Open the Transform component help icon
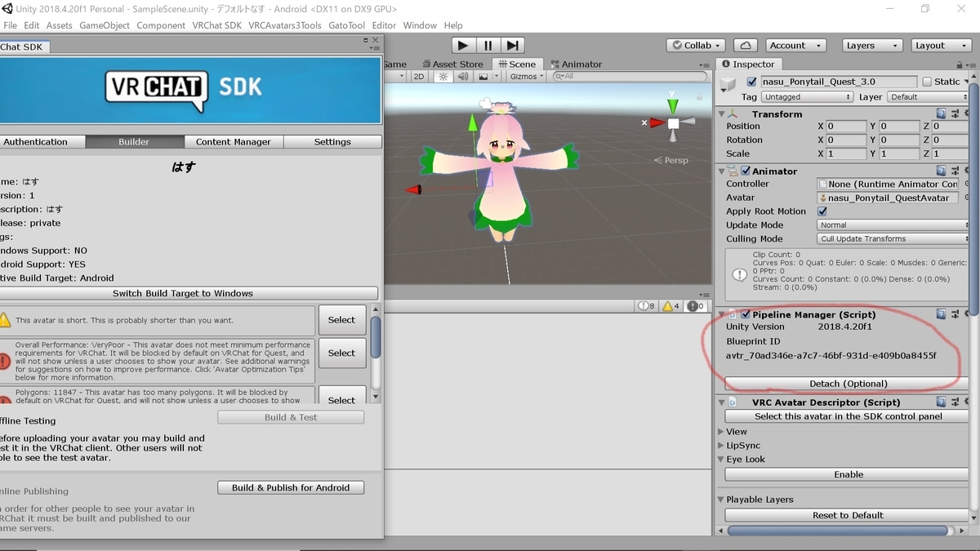This screenshot has height=551, width=980. tap(941, 114)
